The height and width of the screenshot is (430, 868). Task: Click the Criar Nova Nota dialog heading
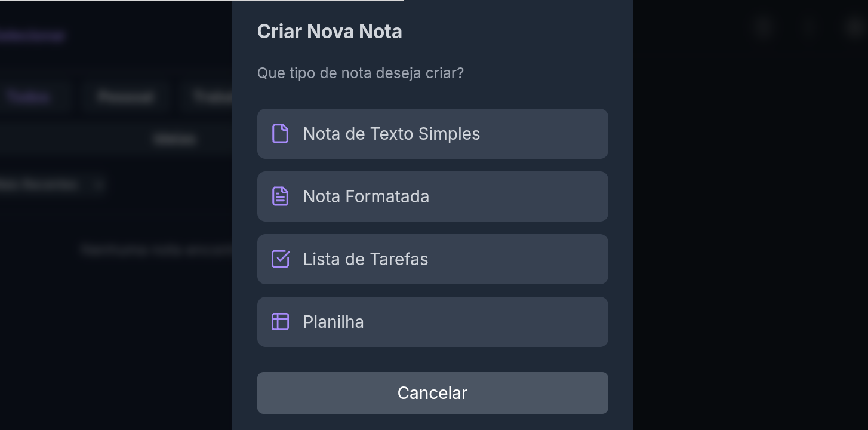(x=330, y=32)
